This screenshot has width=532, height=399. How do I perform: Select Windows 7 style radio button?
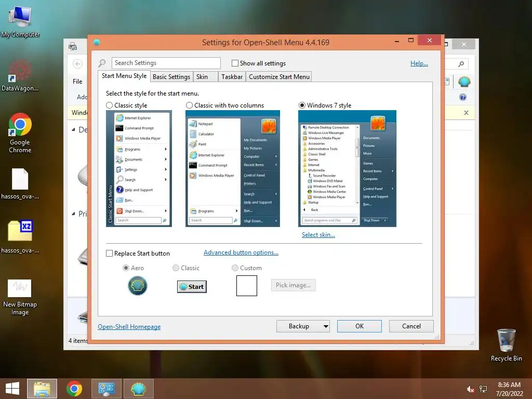(302, 105)
